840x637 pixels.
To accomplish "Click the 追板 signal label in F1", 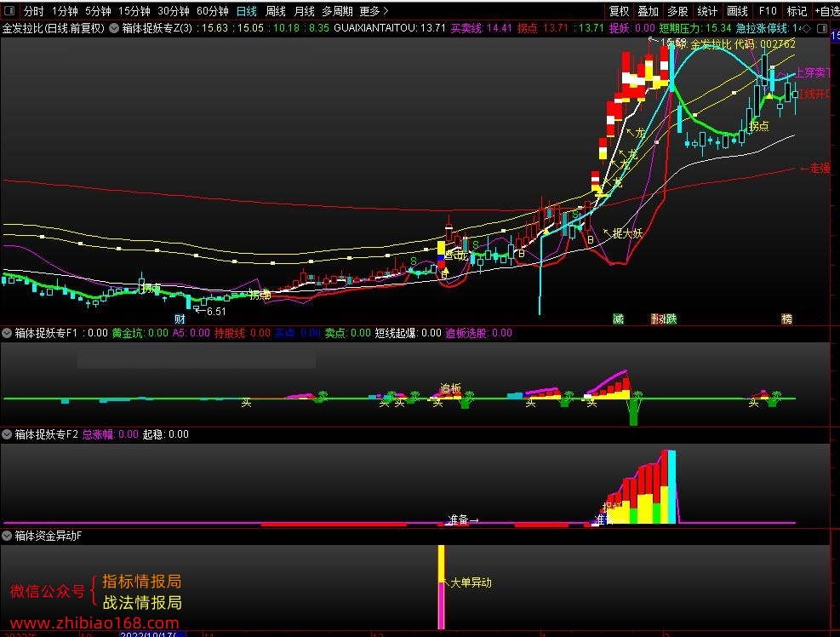I will pyautogui.click(x=450, y=388).
